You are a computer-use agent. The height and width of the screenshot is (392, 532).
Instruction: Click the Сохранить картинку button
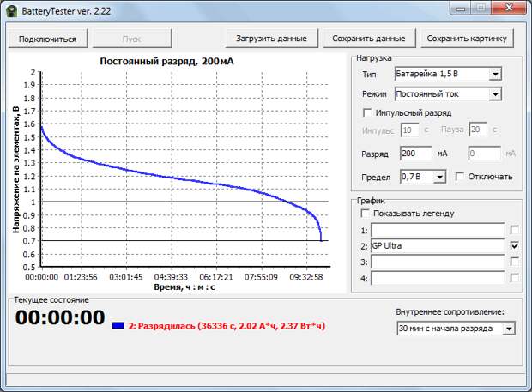pyautogui.click(x=467, y=39)
